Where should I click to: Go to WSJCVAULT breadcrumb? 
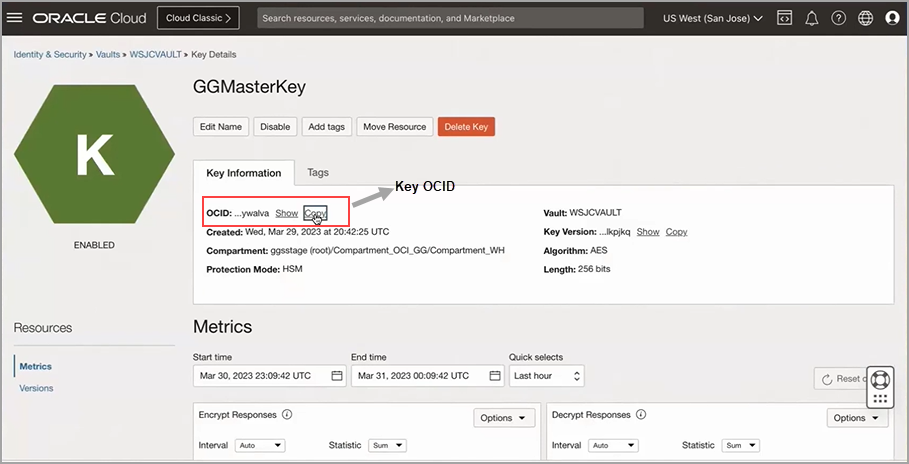(155, 55)
